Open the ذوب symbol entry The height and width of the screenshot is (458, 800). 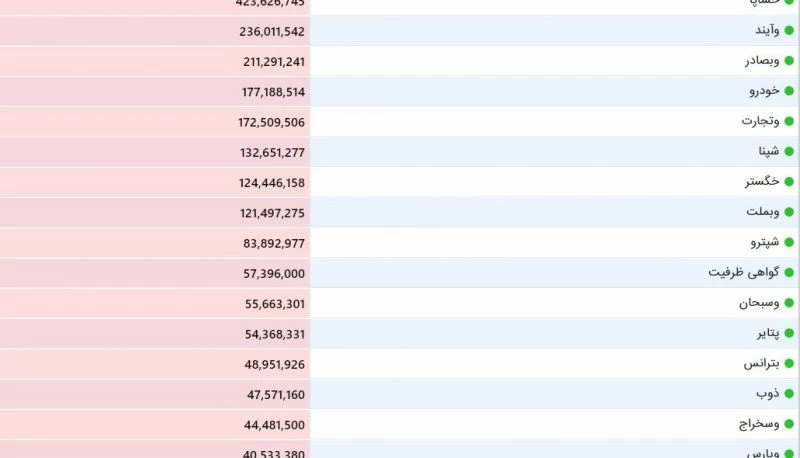(x=768, y=393)
